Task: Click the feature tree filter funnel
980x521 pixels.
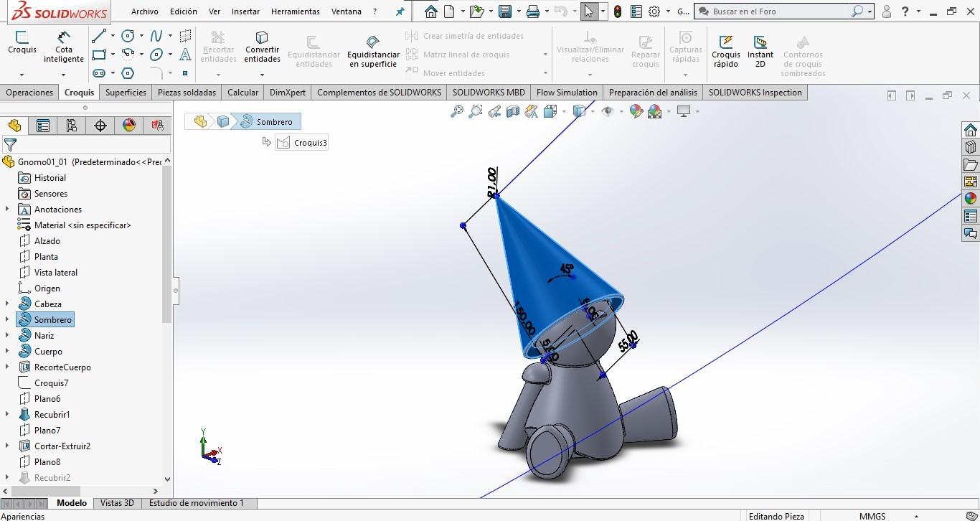Action: (10, 145)
